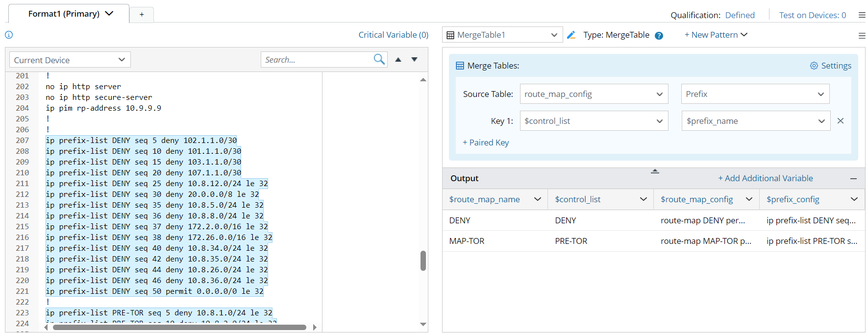Open the pattern panel hamburger menu
Viewport: 868px width, 333px height.
tap(862, 36)
